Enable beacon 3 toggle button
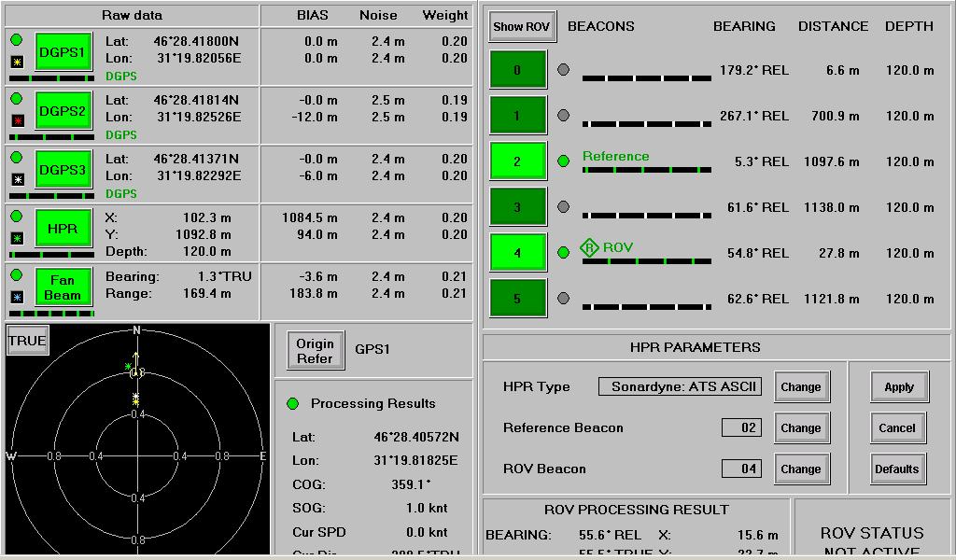This screenshot has height=560, width=956. [x=517, y=207]
